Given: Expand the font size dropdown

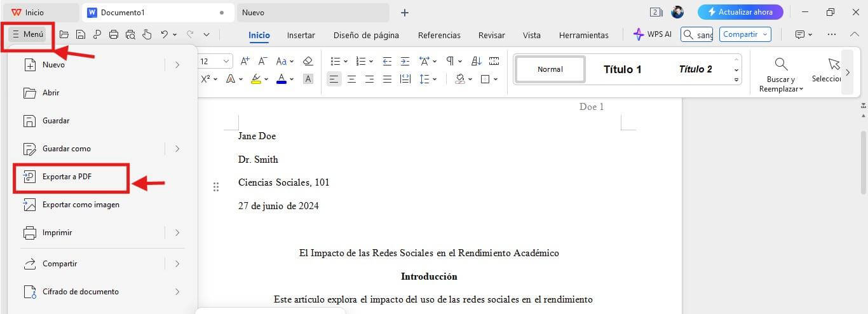Looking at the screenshot, I should coord(227,61).
